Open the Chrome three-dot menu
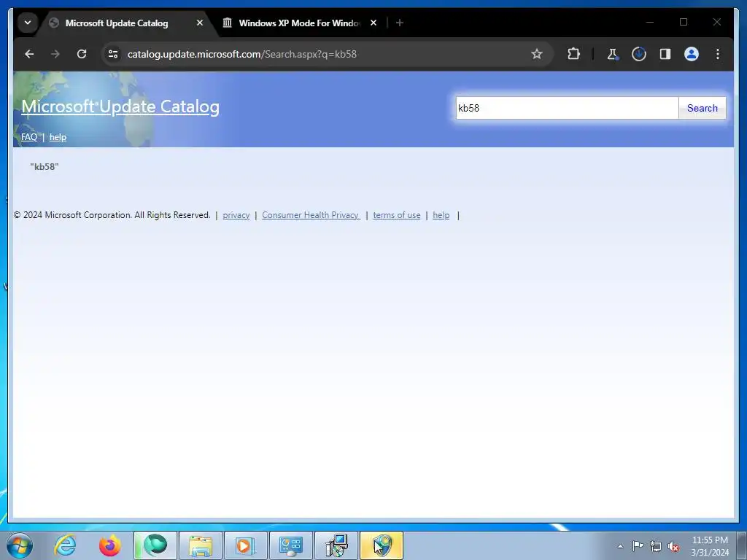This screenshot has width=747, height=560. tap(718, 54)
